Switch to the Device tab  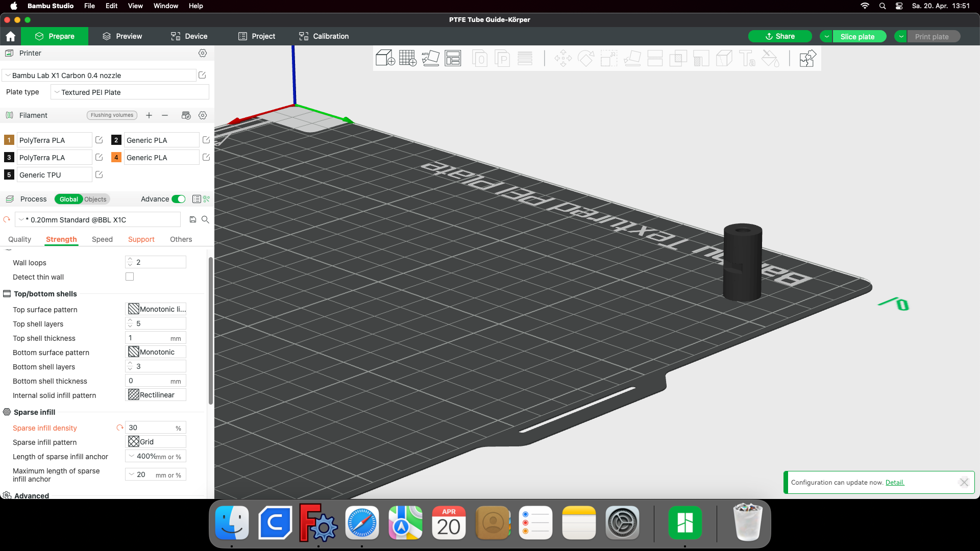coord(189,36)
